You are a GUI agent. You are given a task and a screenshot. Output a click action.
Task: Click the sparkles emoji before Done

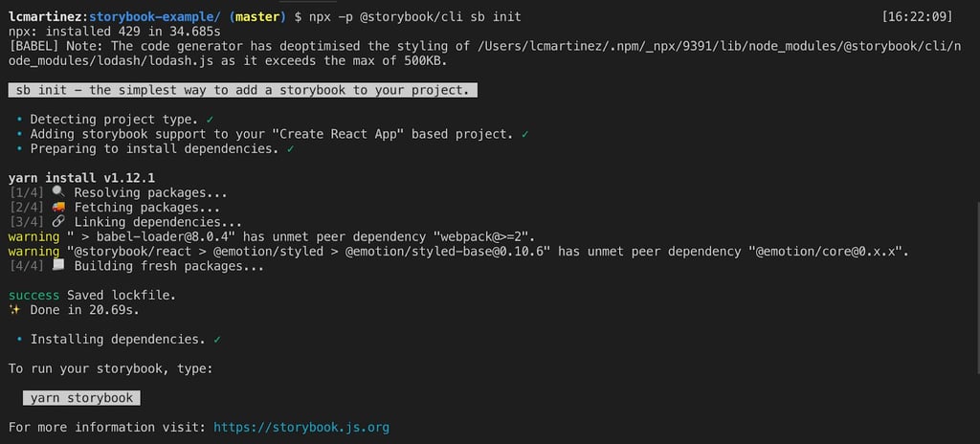15,309
